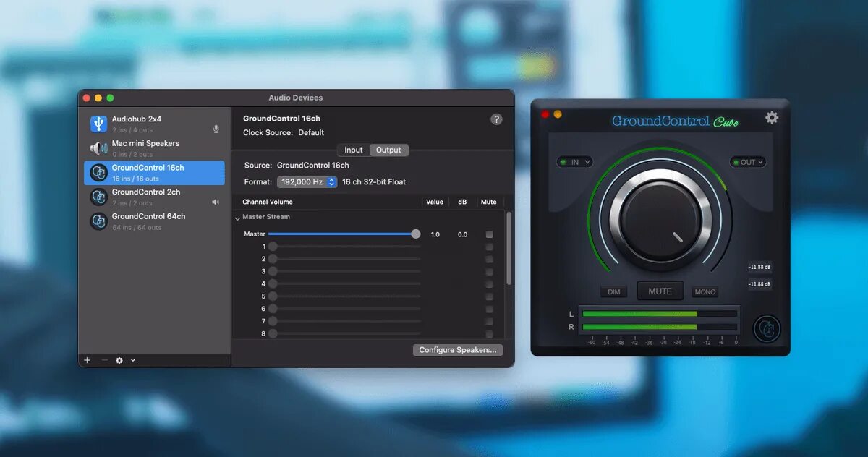Click the GroundControl logo badge in Cube
This screenshot has width=868, height=457.
pyautogui.click(x=767, y=329)
